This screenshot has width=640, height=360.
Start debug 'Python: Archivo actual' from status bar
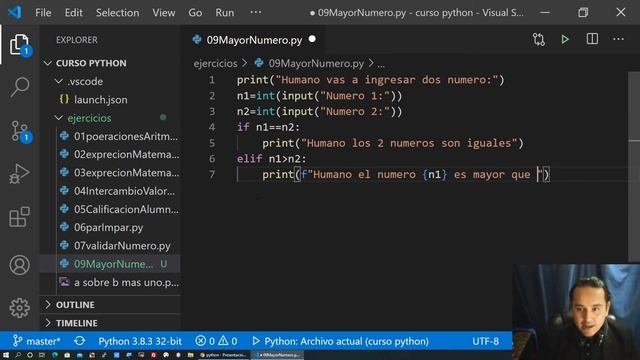coord(340,341)
